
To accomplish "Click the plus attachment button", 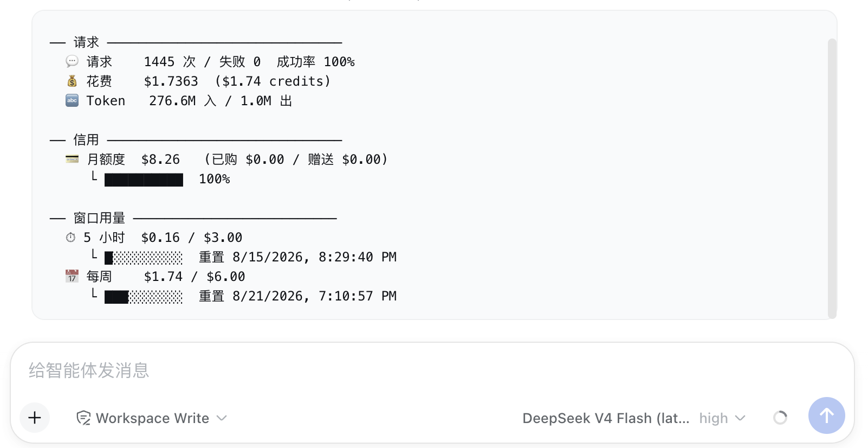I will coord(35,418).
